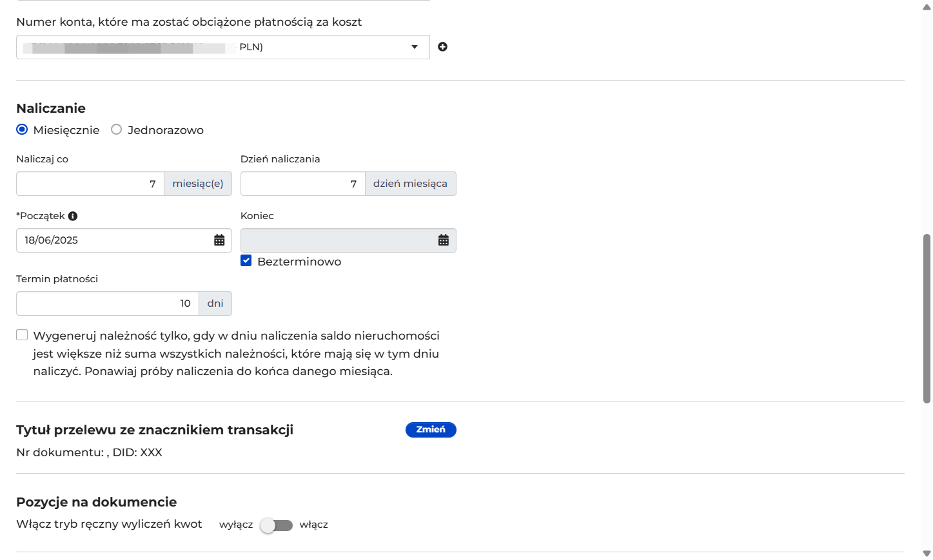This screenshot has width=933, height=560.
Task: Toggle manual amount calculation mode switch
Action: coord(276,525)
